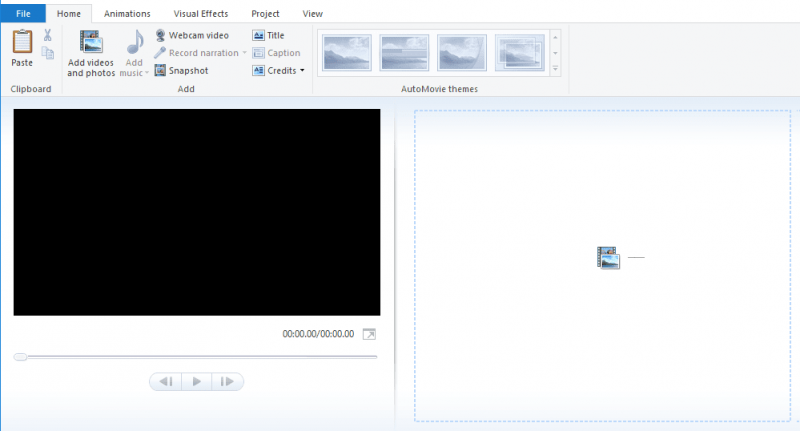
Task: Click the full screen preview icon
Action: (x=369, y=334)
